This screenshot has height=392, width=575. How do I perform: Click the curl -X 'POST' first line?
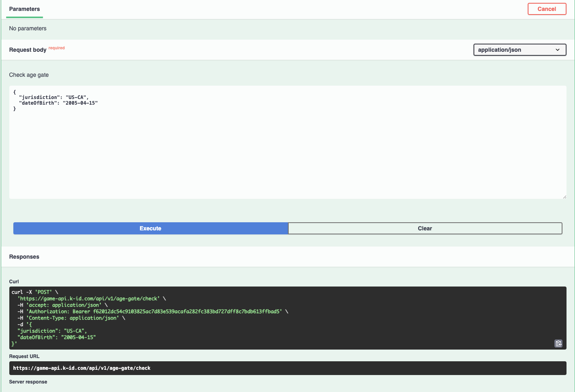[35, 292]
